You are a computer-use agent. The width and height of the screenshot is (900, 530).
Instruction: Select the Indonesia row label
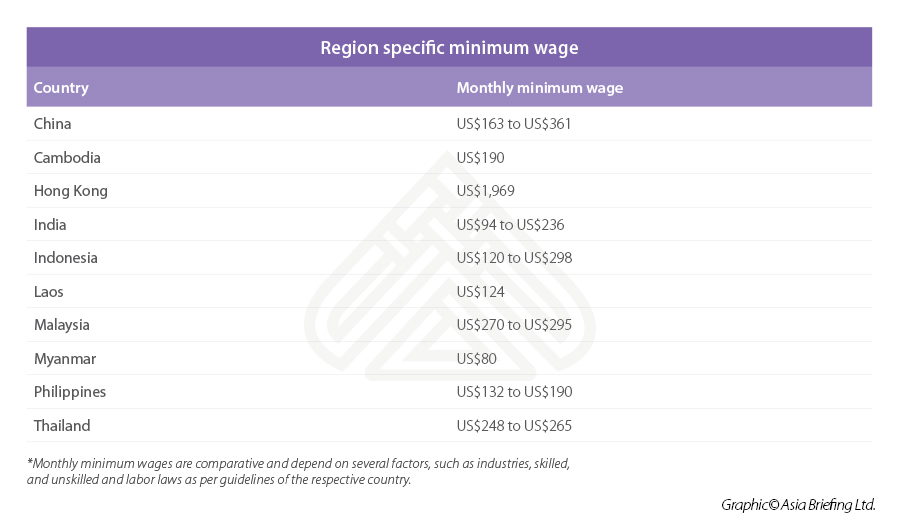pyautogui.click(x=66, y=258)
